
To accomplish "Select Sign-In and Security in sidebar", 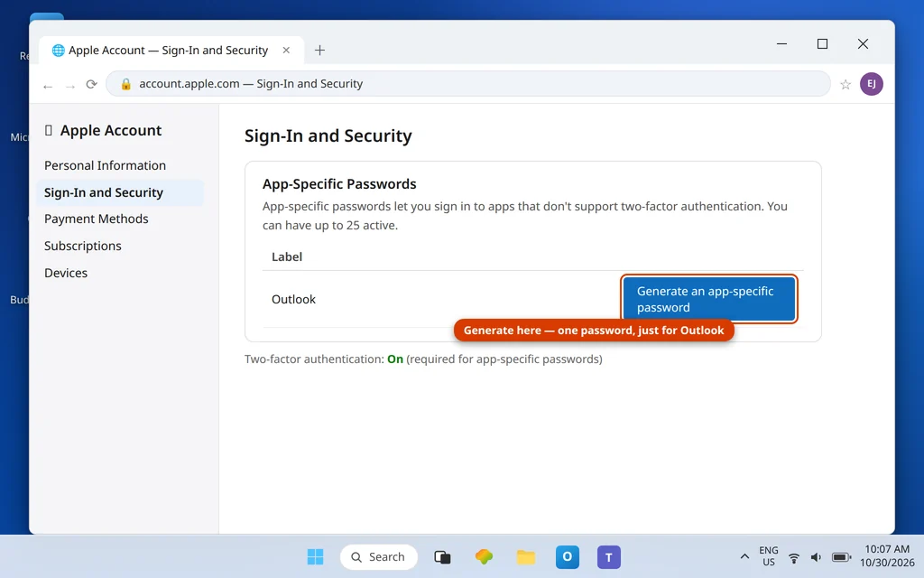I will tap(120, 193).
